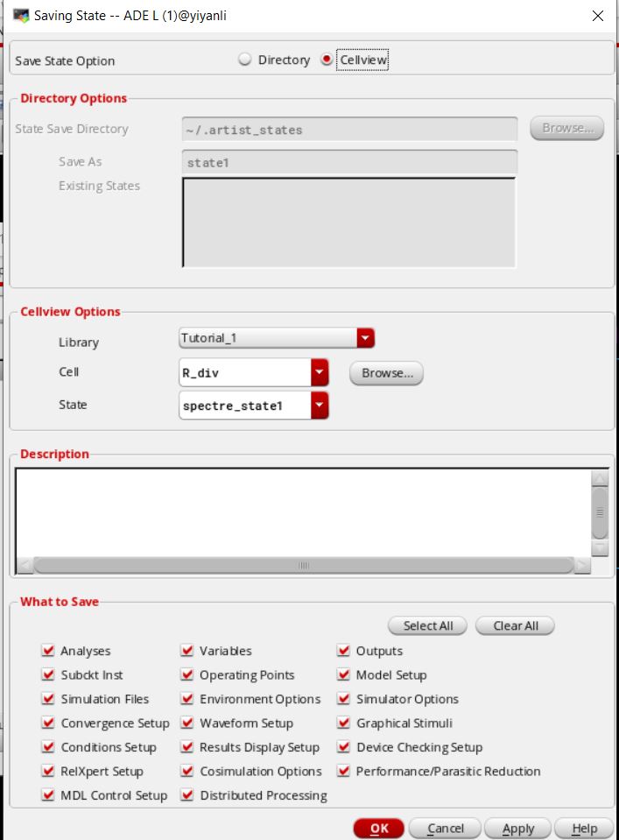Click the Description horizontal scrollbar thumb
Screen dimensions: 619x840
tap(304, 565)
